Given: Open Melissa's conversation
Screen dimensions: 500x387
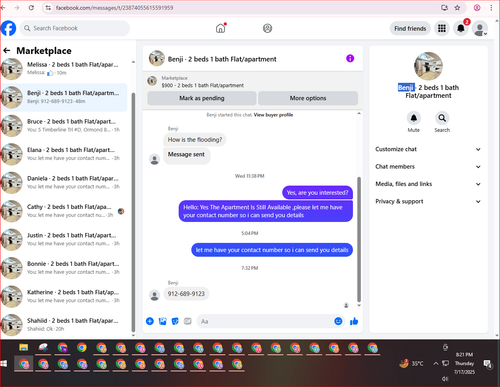Looking at the screenshot, I should pos(64,69).
